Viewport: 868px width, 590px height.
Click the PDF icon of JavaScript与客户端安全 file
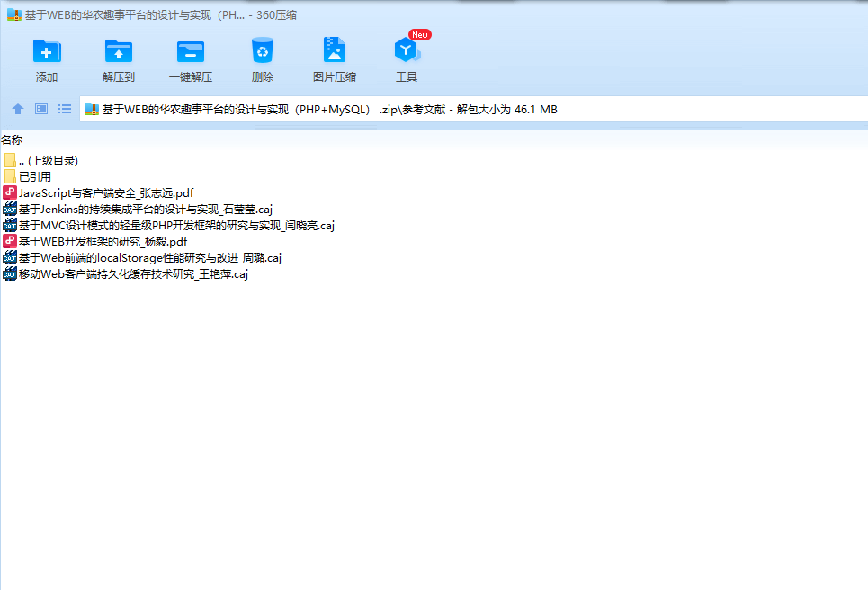9,192
